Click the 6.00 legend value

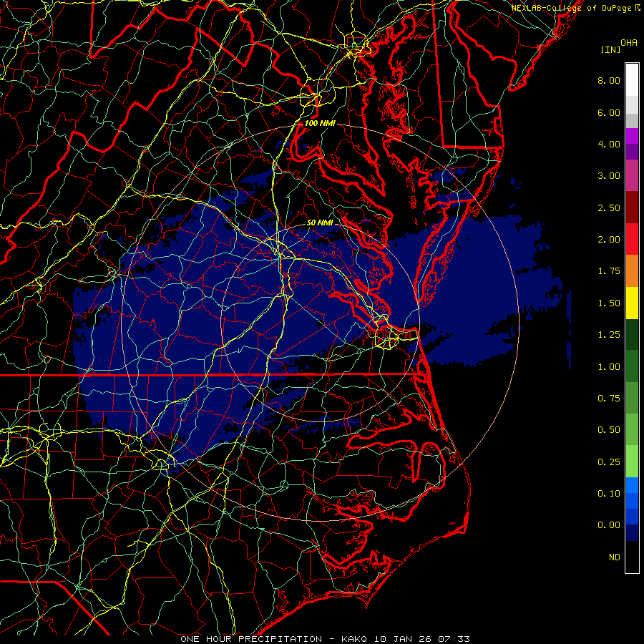(609, 112)
